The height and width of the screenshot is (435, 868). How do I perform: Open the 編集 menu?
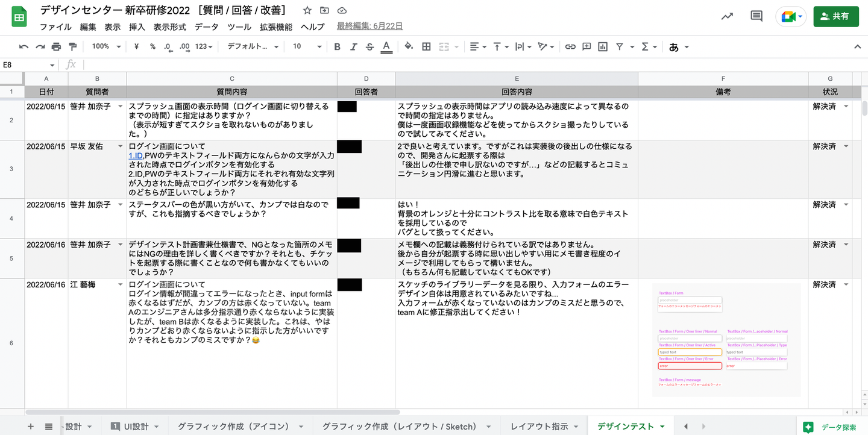point(88,27)
